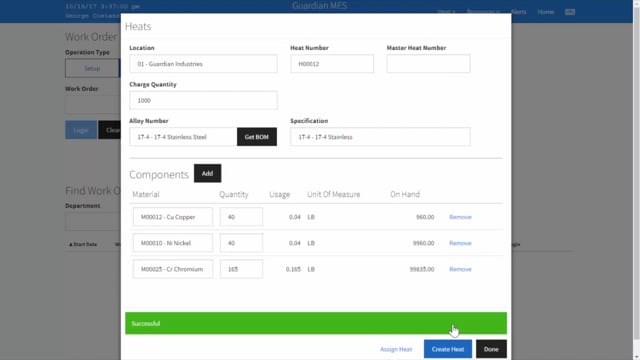The image size is (640, 360).
Task: Remove the Cr Chromium component
Action: pos(460,269)
